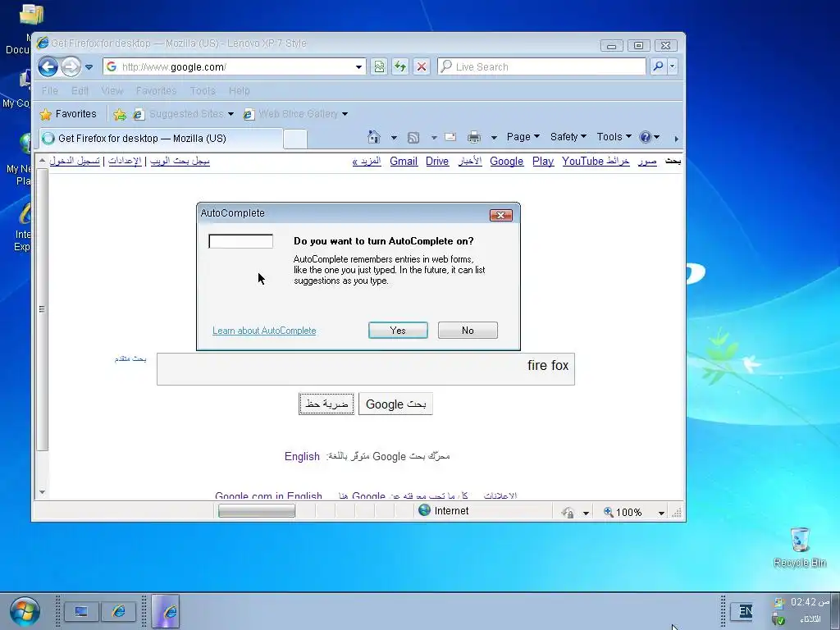840x630 pixels.
Task: Open the Play link
Action: 543,162
